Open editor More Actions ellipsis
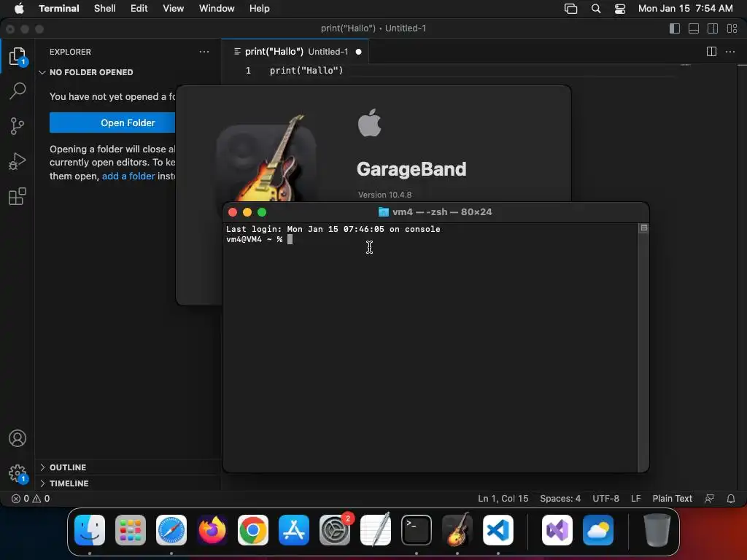 tap(729, 52)
